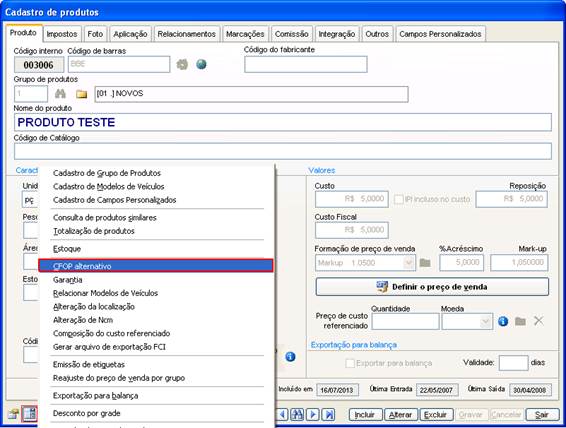Select Composição do custo referenciado
The image size is (566, 428).
click(156, 333)
